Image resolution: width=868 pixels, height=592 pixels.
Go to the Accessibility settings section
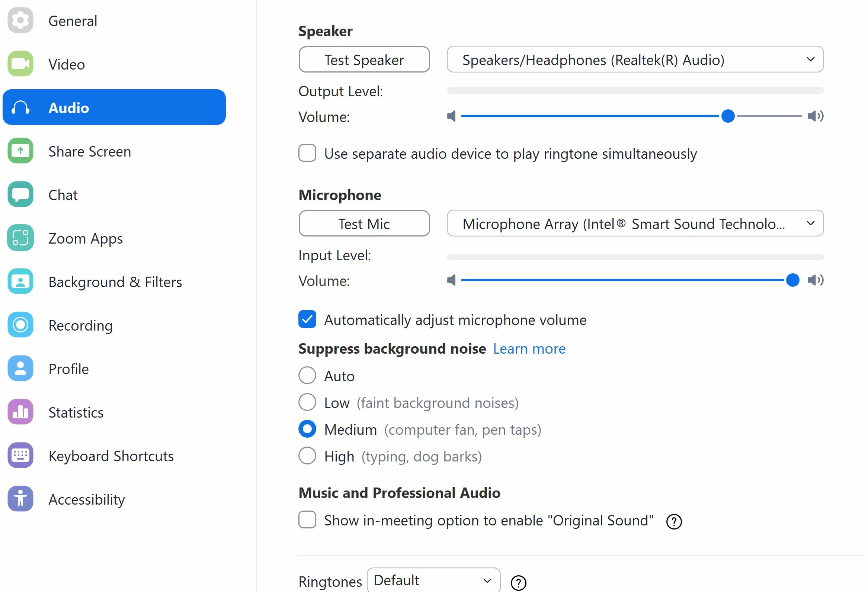point(87,500)
